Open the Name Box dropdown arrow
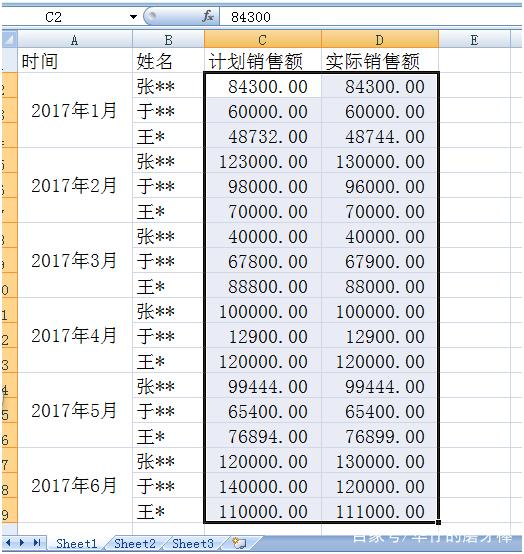Viewport: 524px width, 554px height. [133, 17]
